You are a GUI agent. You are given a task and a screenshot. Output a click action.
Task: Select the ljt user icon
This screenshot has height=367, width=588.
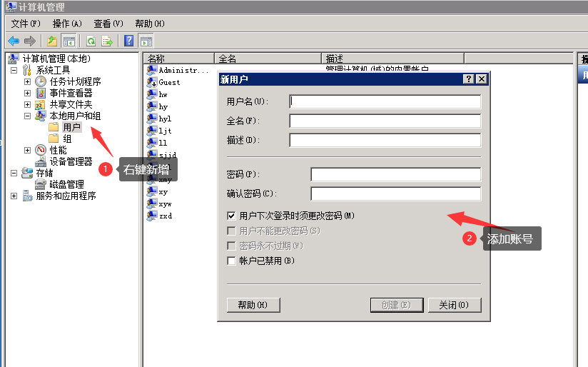point(152,131)
